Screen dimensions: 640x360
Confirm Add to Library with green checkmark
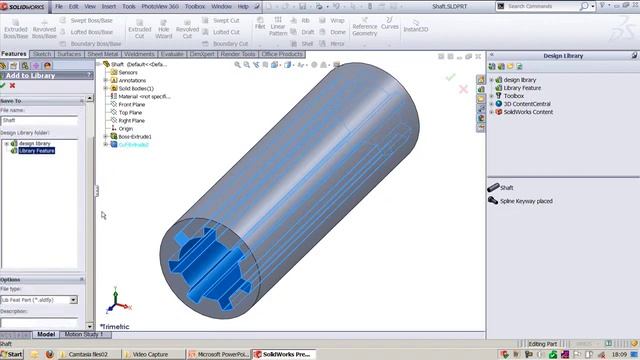coord(3,85)
